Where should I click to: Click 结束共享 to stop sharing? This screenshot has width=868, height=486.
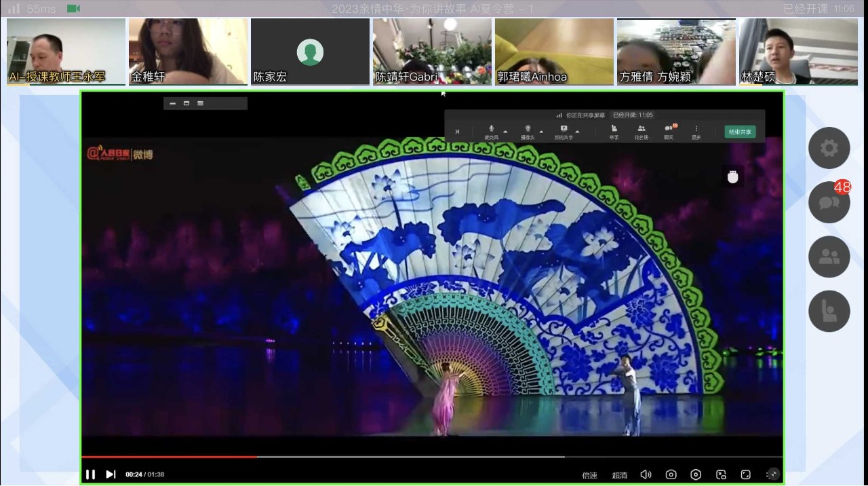[740, 132]
